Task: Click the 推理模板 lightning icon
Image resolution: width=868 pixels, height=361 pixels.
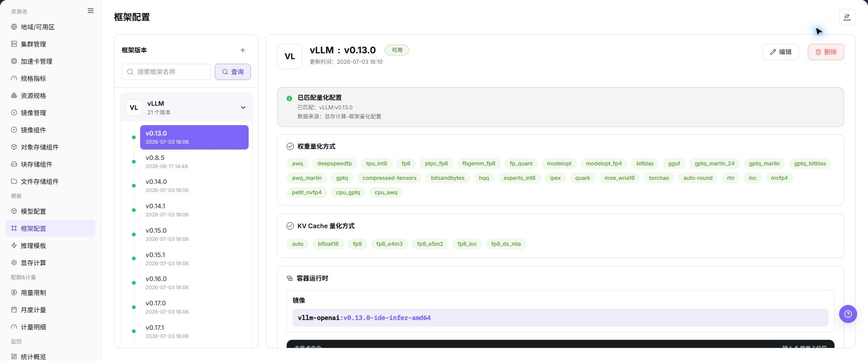Action: pos(14,246)
